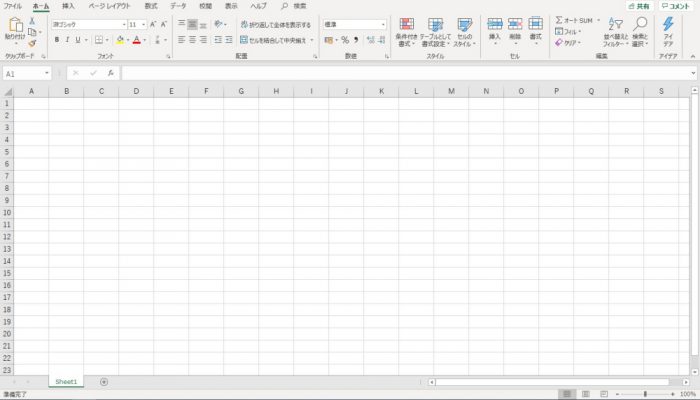Apply bottom vertical alignment
Image resolution: width=700 pixels, height=400 pixels.
coord(203,25)
